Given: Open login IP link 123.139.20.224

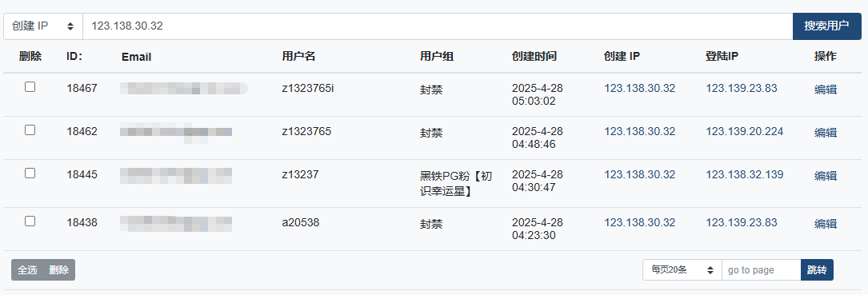Looking at the screenshot, I should pyautogui.click(x=744, y=131).
